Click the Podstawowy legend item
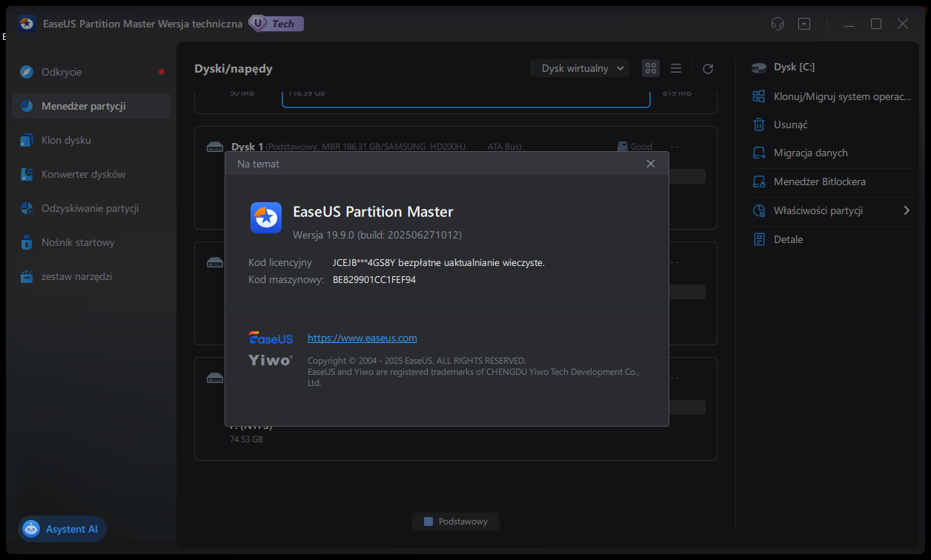Image resolution: width=931 pixels, height=560 pixels. (456, 521)
